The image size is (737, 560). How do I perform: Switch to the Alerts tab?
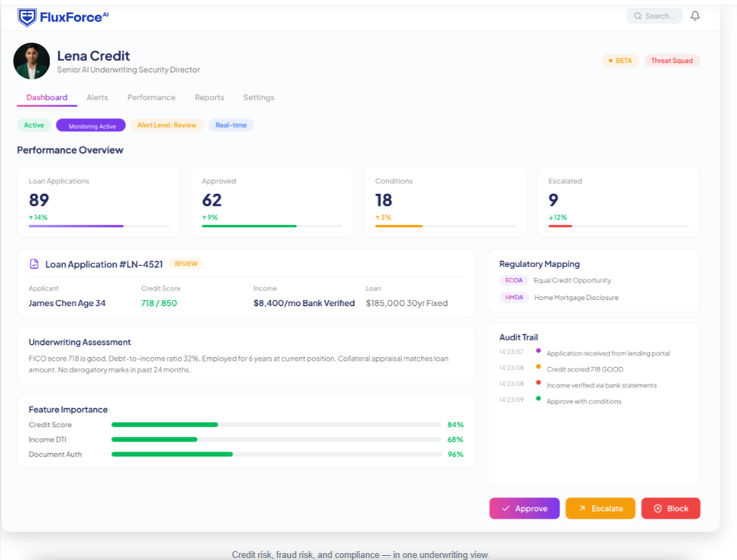pyautogui.click(x=97, y=97)
